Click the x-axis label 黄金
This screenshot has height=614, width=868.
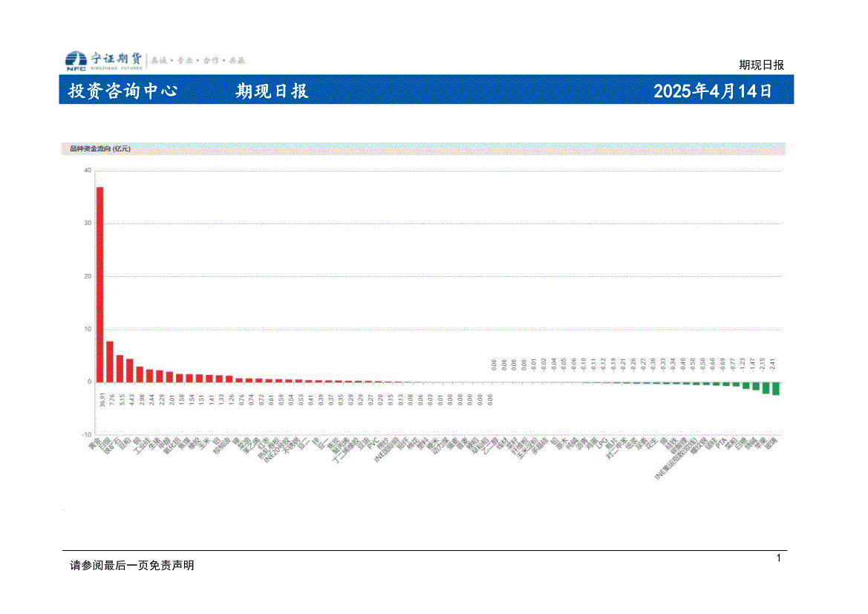click(x=95, y=443)
